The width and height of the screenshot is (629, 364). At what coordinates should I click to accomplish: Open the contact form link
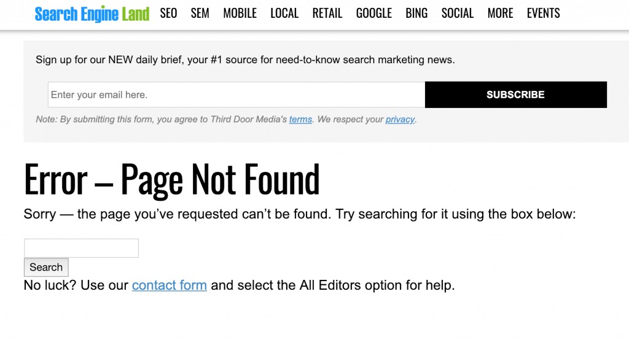click(x=170, y=285)
